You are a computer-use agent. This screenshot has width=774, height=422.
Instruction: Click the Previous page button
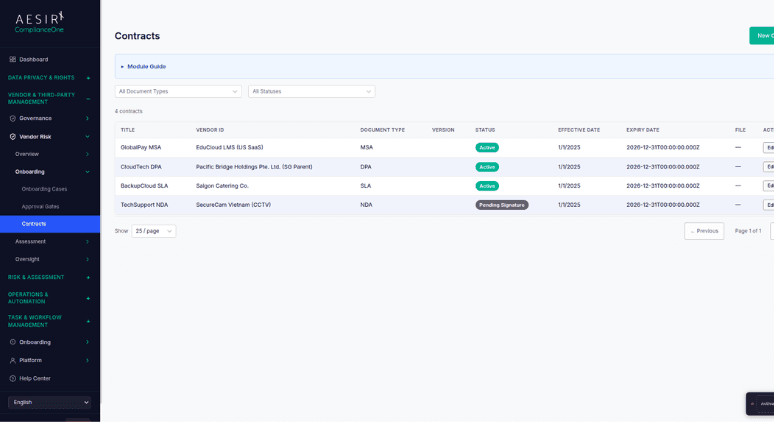tap(704, 231)
